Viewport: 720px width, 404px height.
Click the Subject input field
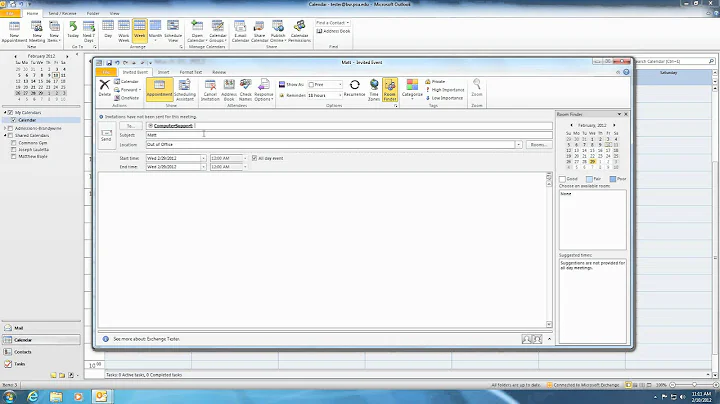[349, 135]
